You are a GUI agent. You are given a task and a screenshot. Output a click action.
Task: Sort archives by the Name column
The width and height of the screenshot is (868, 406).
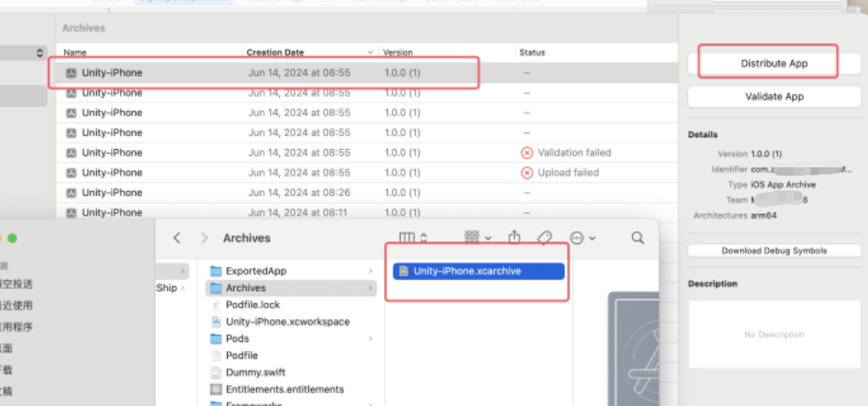(x=75, y=52)
